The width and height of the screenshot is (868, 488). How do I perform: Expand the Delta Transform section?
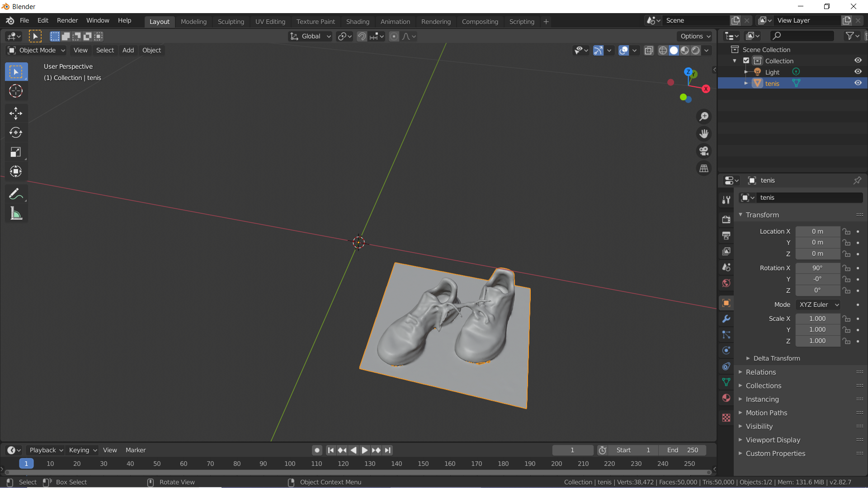(x=776, y=358)
